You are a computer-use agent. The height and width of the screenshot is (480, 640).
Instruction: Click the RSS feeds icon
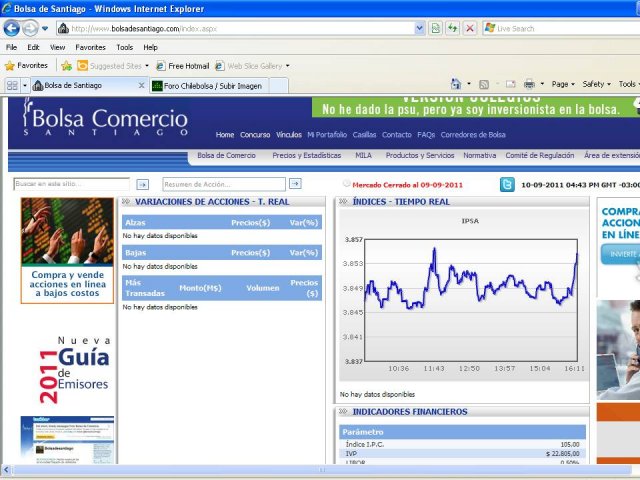point(484,84)
